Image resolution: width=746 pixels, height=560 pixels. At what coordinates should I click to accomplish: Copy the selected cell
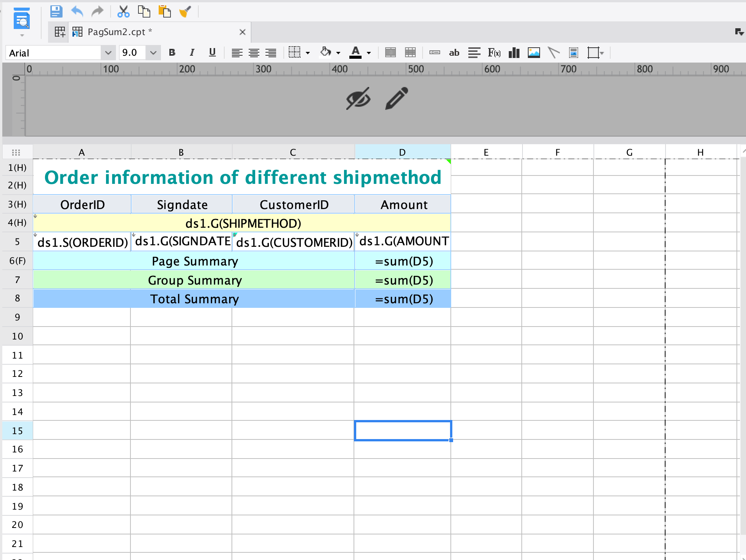click(144, 11)
